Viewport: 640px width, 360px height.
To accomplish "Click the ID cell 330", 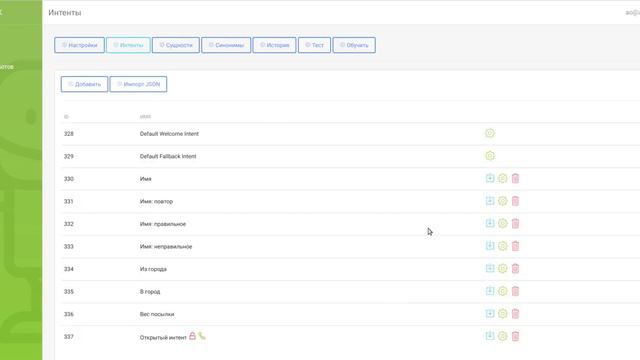I will coord(69,178).
